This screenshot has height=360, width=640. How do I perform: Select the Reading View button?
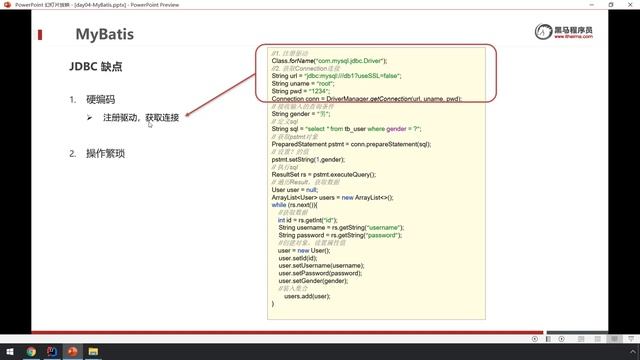(614, 339)
